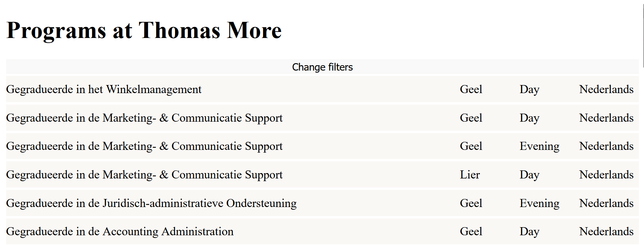Viewport: 644px width, 246px height.
Task: Click the Change filters button
Action: [322, 67]
